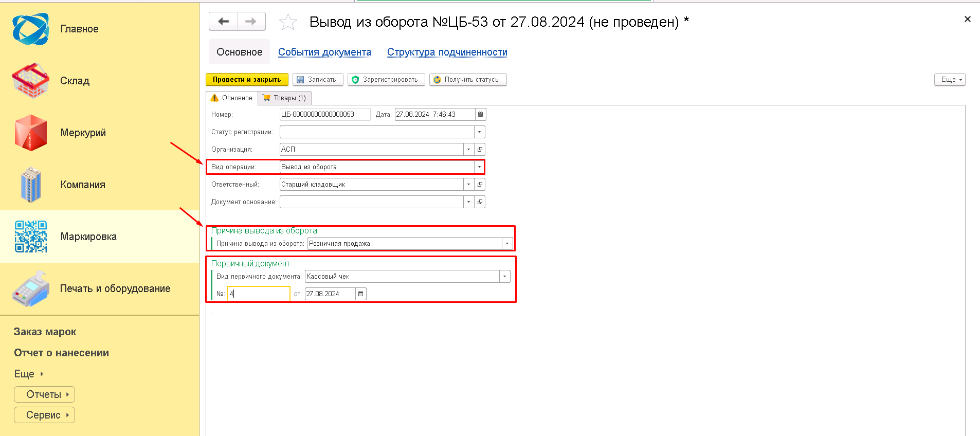Screen dimensions: 980x436
Task: Open the Маркировка section QR icon
Action: click(31, 237)
